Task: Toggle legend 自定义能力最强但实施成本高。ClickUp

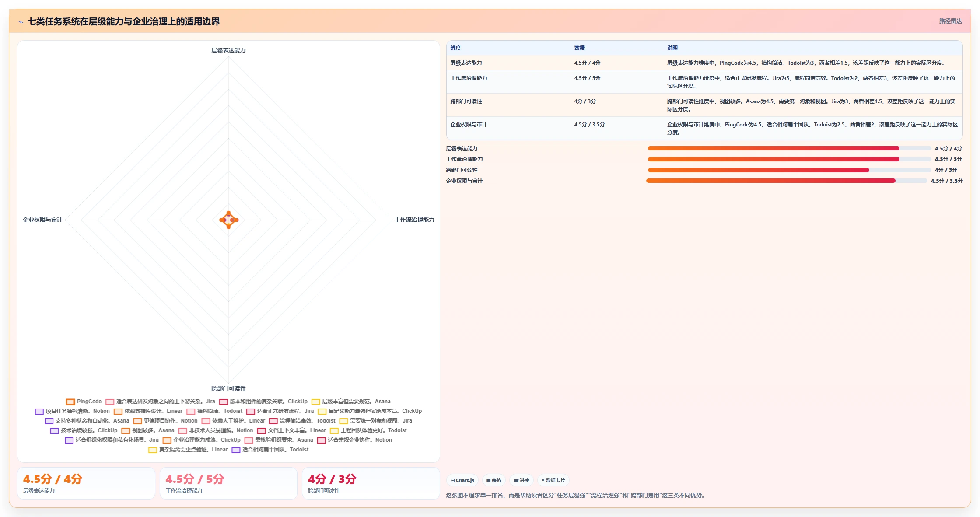Action: tap(370, 411)
